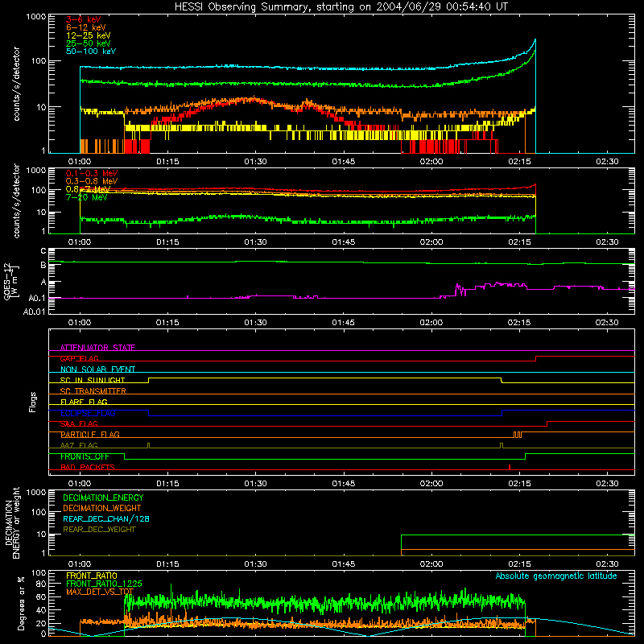Image resolution: width=644 pixels, height=644 pixels.
Task: Click the SAA_FLAG label
Action: coord(79,423)
